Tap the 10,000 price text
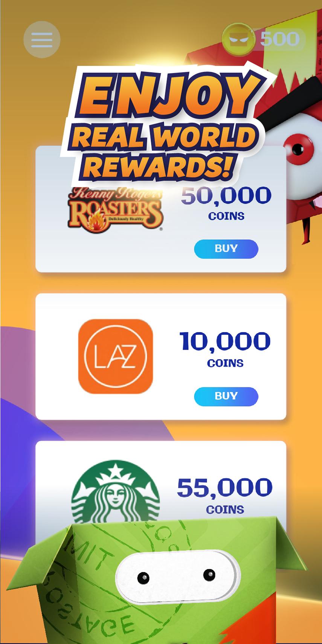The image size is (322, 644). tap(225, 341)
